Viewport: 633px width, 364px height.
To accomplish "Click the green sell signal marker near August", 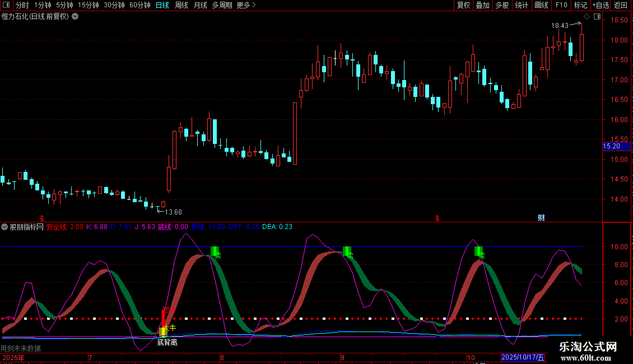I will pos(215,252).
